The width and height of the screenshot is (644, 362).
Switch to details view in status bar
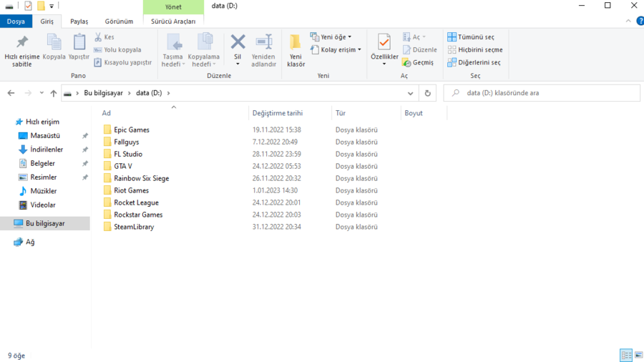pos(626,355)
